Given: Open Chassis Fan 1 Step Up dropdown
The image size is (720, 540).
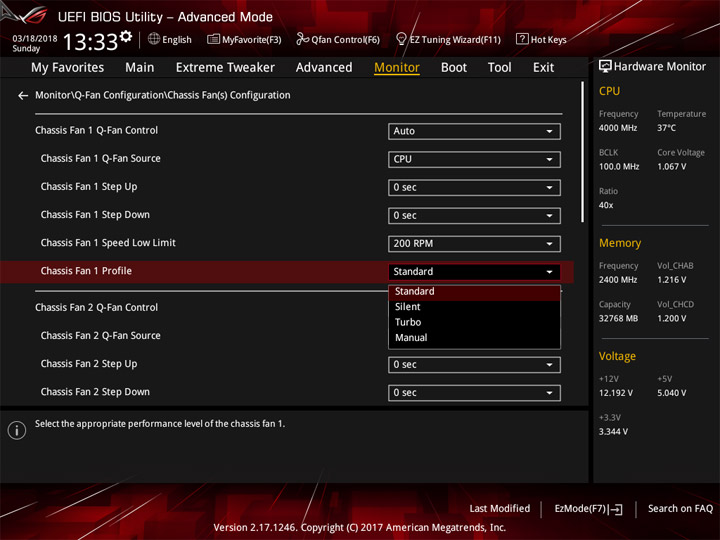Looking at the screenshot, I should [x=474, y=187].
